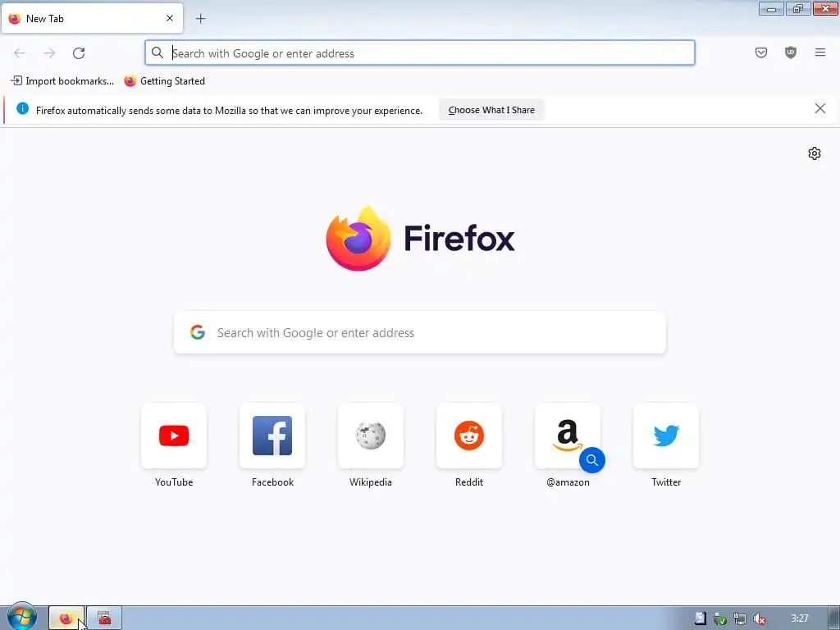Viewport: 840px width, 630px height.
Task: Open new tab page personalize gear
Action: pyautogui.click(x=814, y=153)
